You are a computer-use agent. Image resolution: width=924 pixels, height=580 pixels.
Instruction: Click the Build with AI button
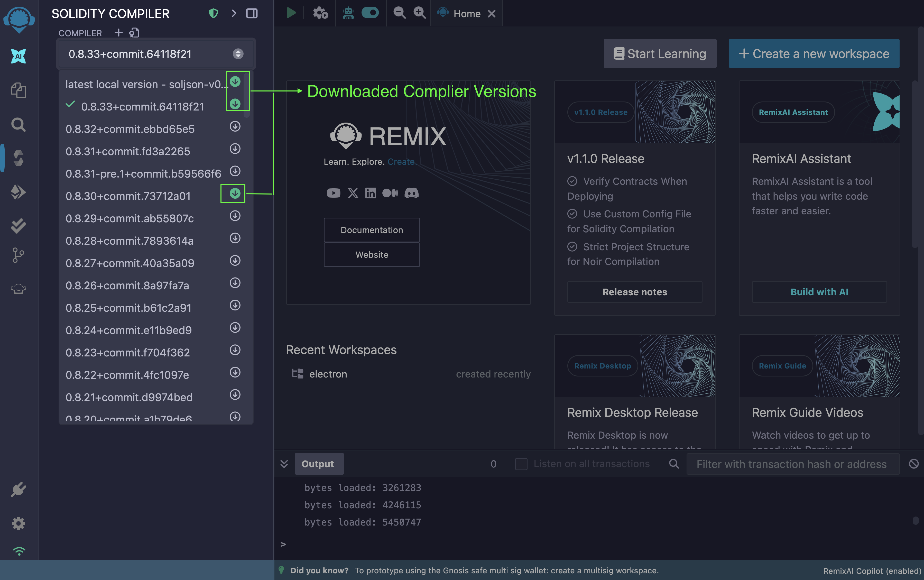819,292
